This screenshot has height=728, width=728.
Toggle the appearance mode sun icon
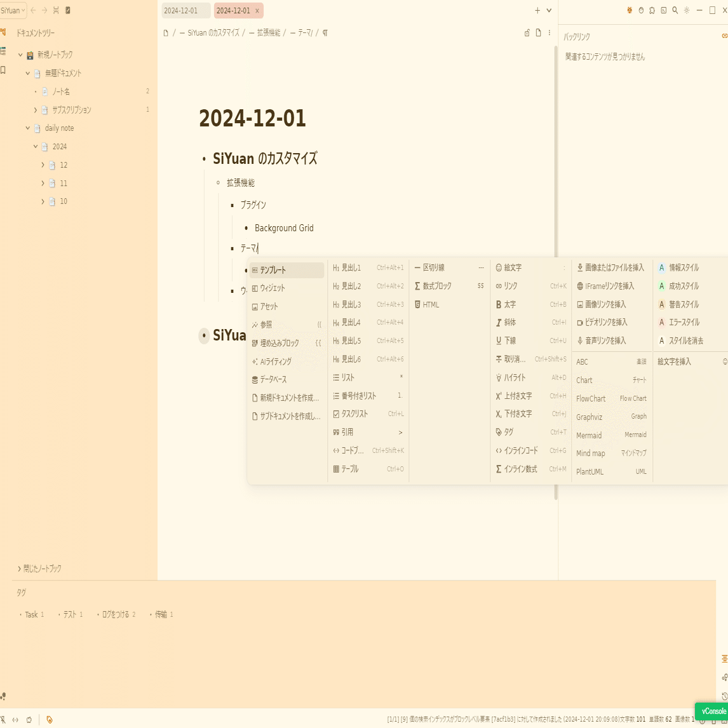tap(687, 10)
